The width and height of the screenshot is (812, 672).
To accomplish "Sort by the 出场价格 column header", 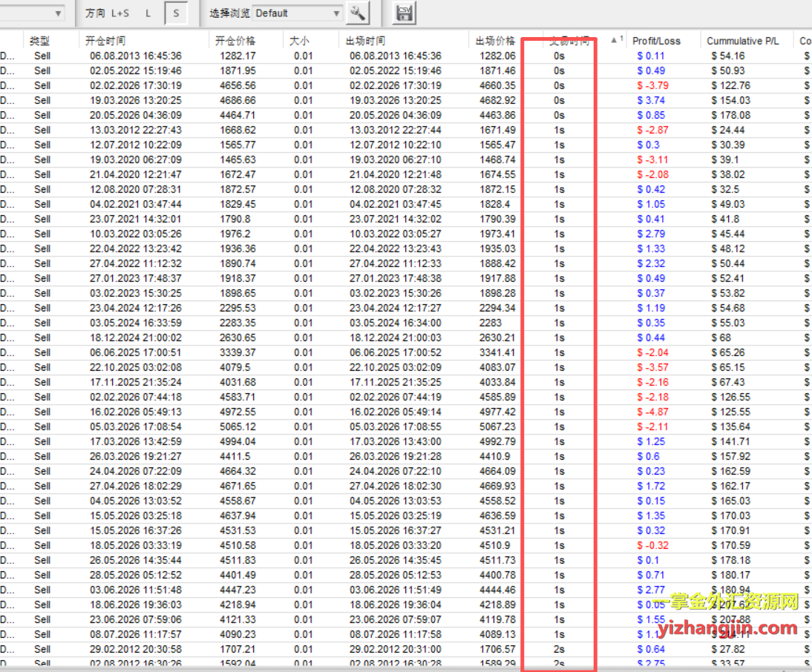I will (496, 41).
